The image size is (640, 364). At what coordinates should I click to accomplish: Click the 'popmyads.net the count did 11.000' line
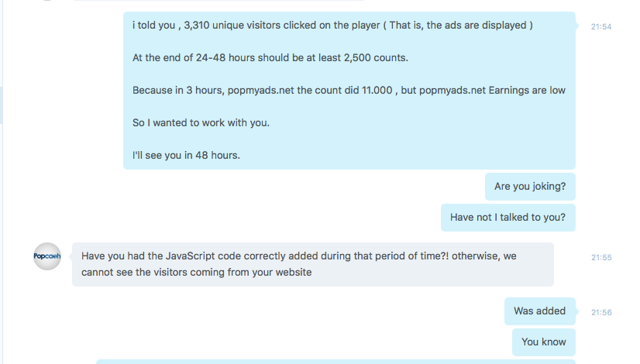[x=310, y=90]
